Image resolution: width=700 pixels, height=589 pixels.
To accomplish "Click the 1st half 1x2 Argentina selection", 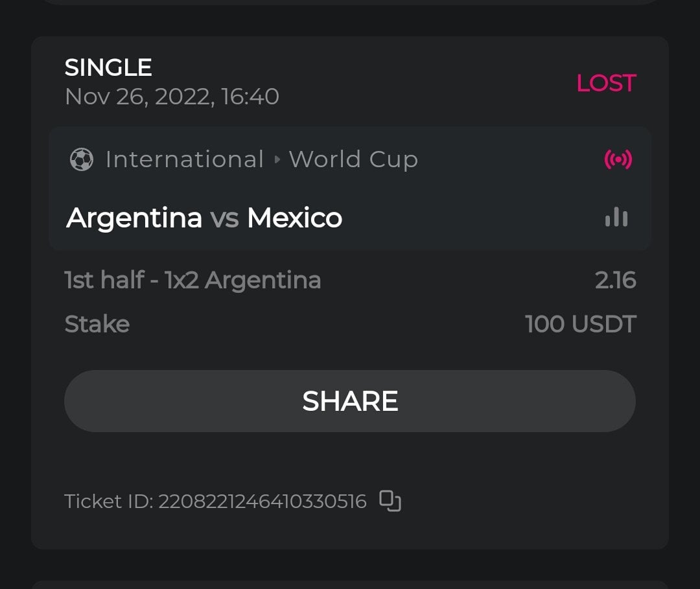I will 192,280.
